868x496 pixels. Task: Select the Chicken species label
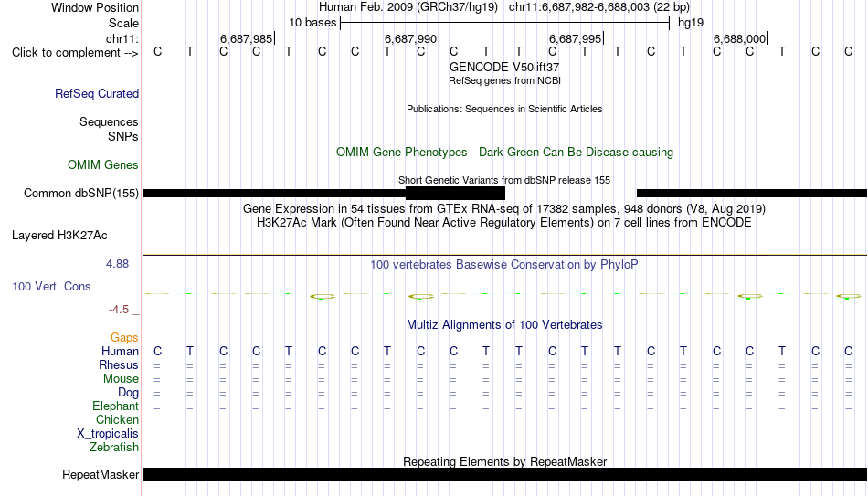click(117, 419)
